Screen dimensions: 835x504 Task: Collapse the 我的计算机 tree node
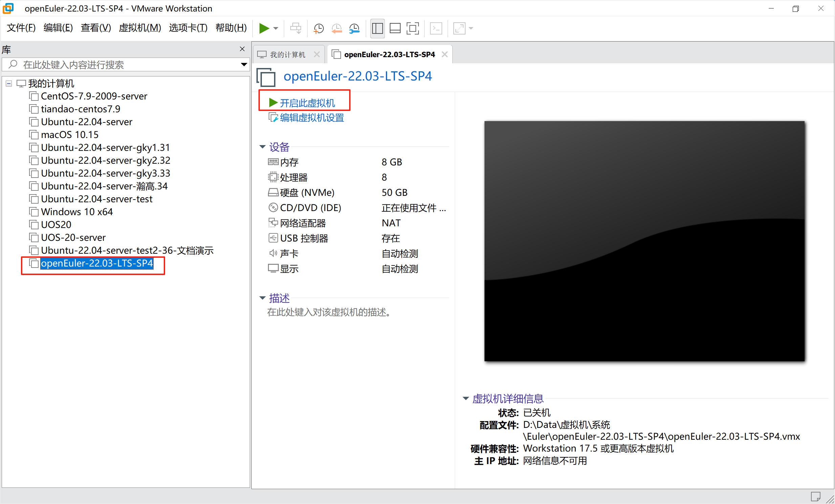coord(8,83)
